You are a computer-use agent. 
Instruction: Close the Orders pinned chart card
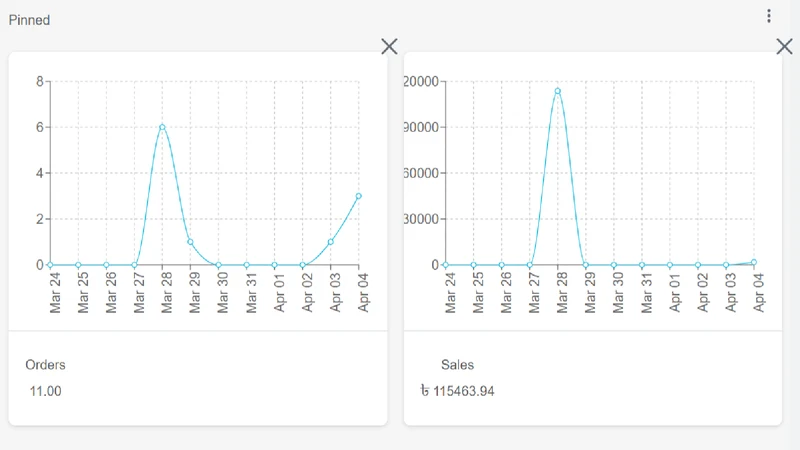click(389, 46)
